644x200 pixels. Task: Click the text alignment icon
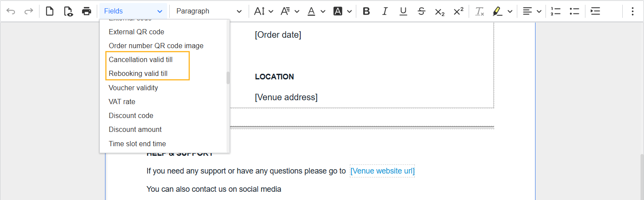[x=527, y=11]
